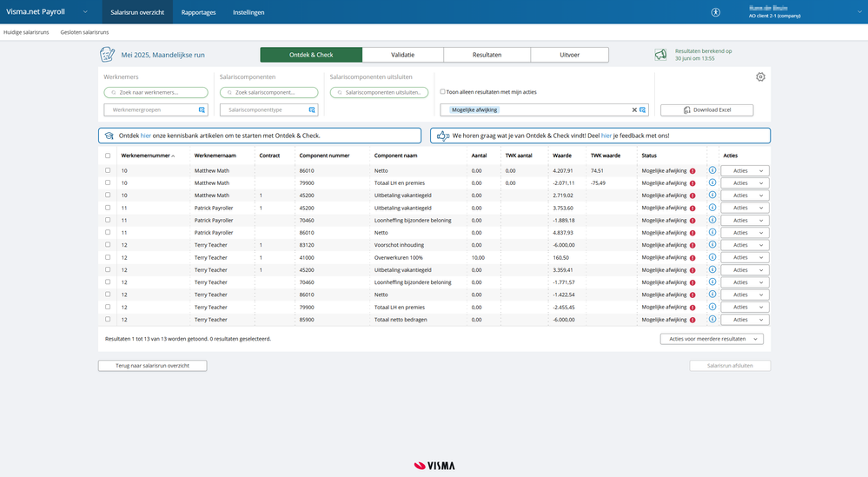The width and height of the screenshot is (868, 477).
Task: Click the info icon on Matthew Math's Netto row
Action: click(x=712, y=171)
